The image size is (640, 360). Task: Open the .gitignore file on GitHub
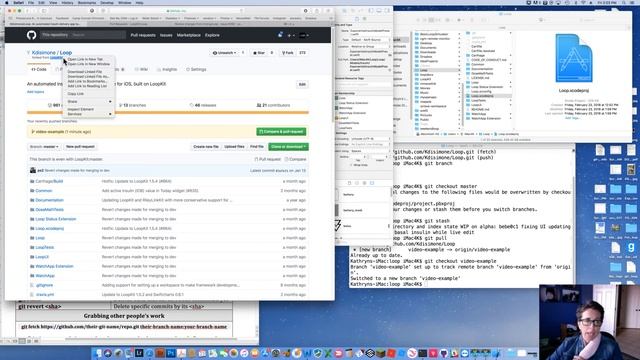[44, 285]
